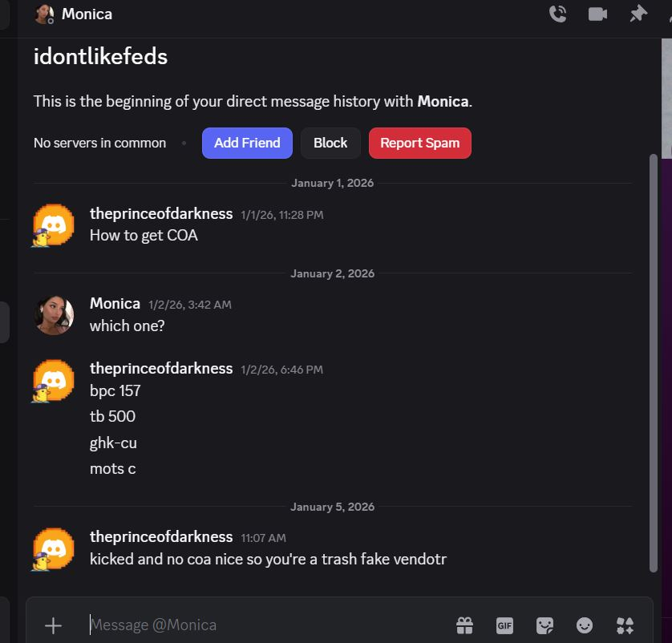Viewport: 672px width, 643px height.
Task: Send Monica a friend request
Action: [246, 143]
